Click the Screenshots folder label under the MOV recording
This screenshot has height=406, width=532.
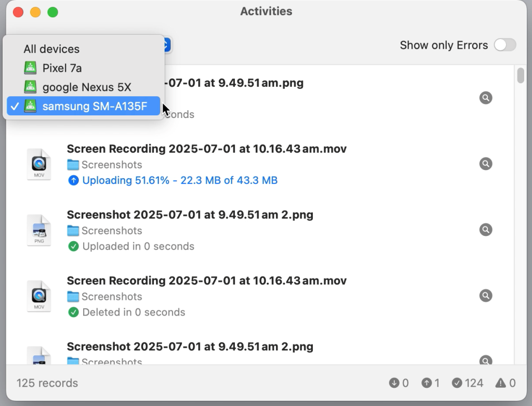coord(111,165)
